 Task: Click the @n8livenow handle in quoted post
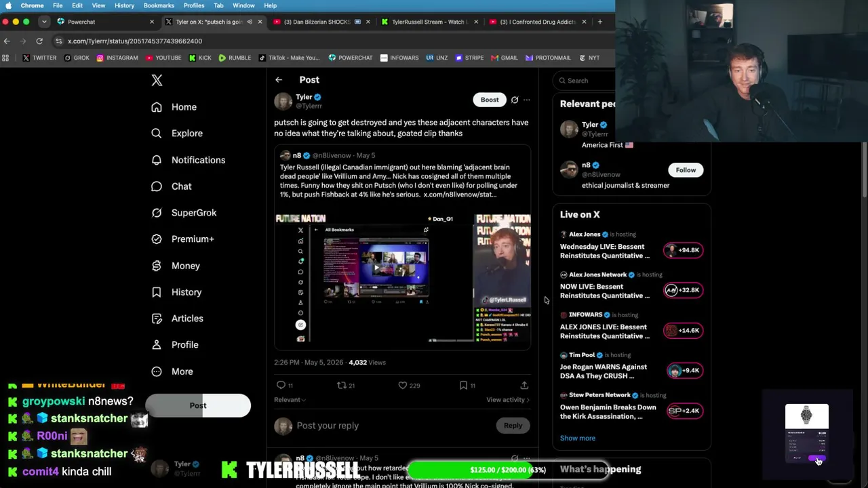coord(332,155)
